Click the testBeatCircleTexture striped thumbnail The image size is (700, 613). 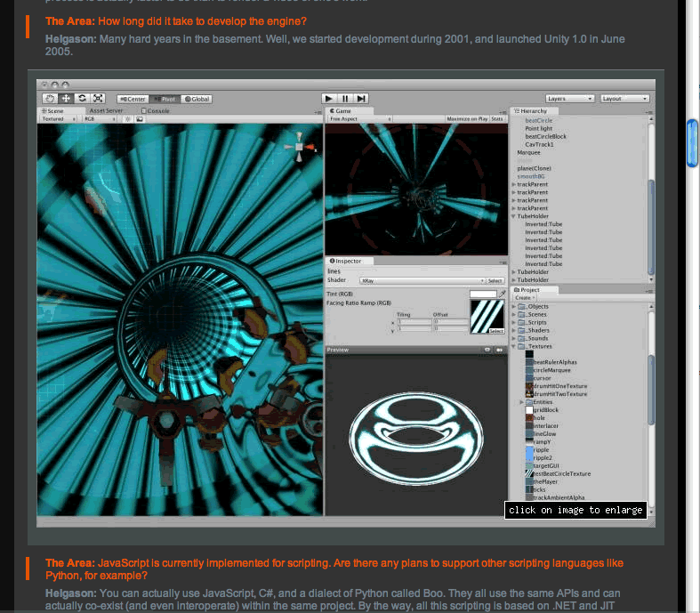(x=529, y=473)
